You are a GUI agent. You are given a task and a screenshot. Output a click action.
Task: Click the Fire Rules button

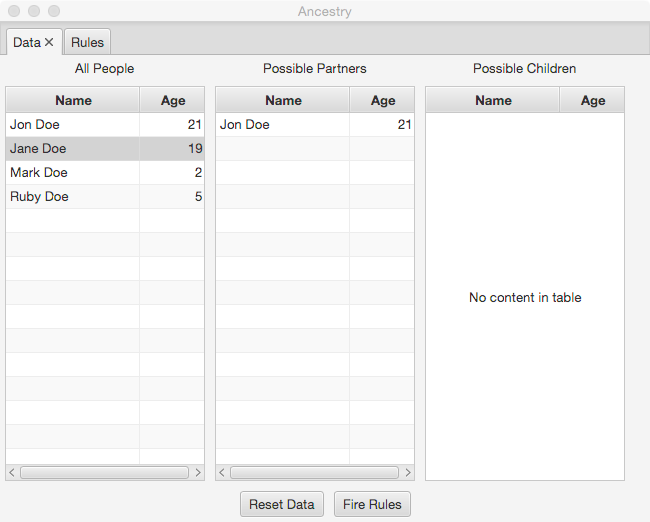[371, 504]
